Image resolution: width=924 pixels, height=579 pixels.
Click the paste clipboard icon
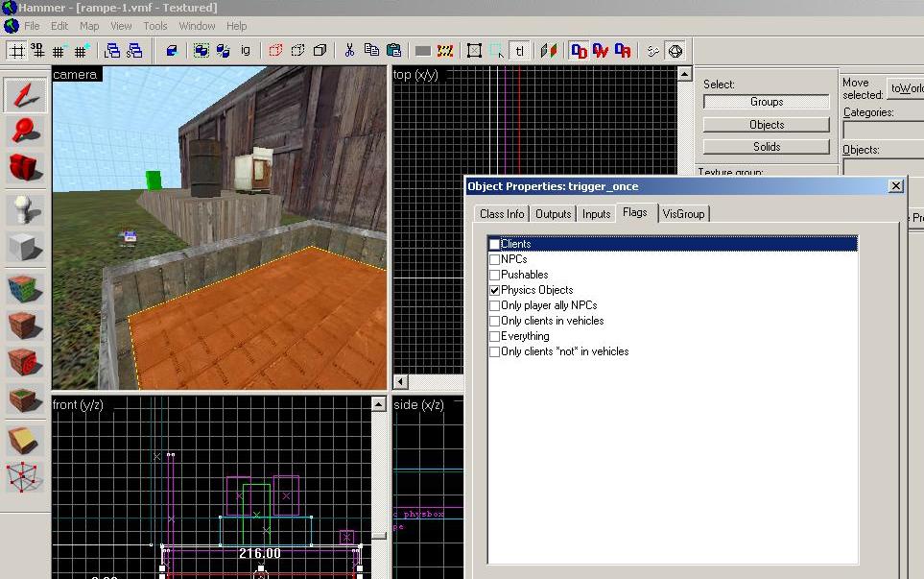click(x=393, y=51)
